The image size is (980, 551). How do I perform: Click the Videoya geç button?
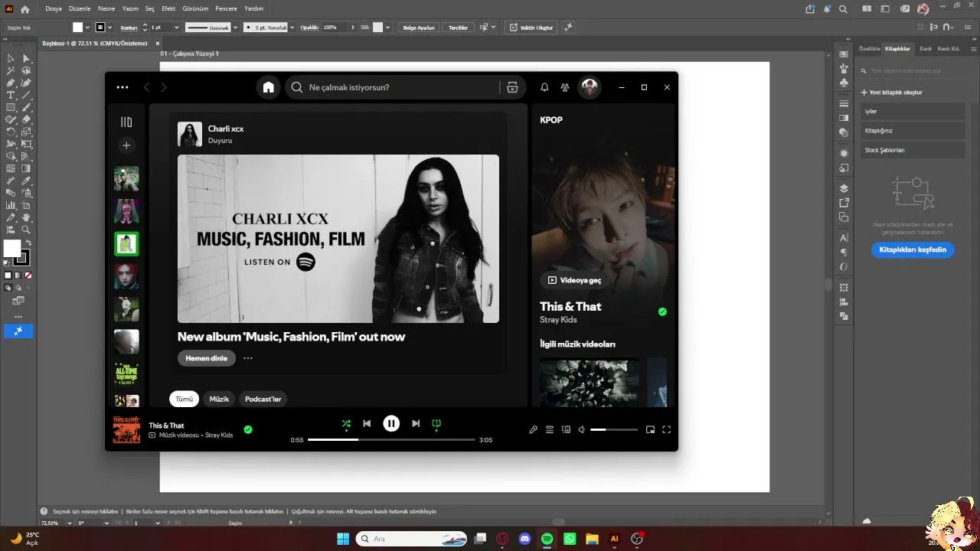(575, 280)
